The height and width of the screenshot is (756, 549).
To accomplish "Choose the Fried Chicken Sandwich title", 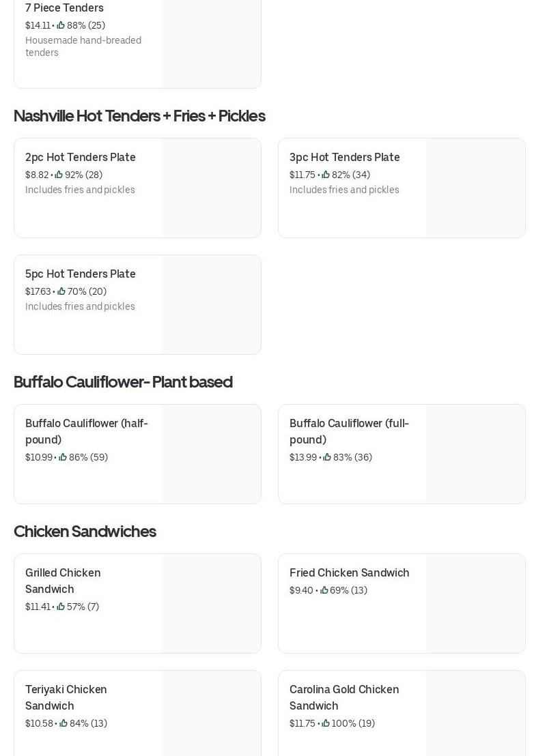I will [x=350, y=572].
